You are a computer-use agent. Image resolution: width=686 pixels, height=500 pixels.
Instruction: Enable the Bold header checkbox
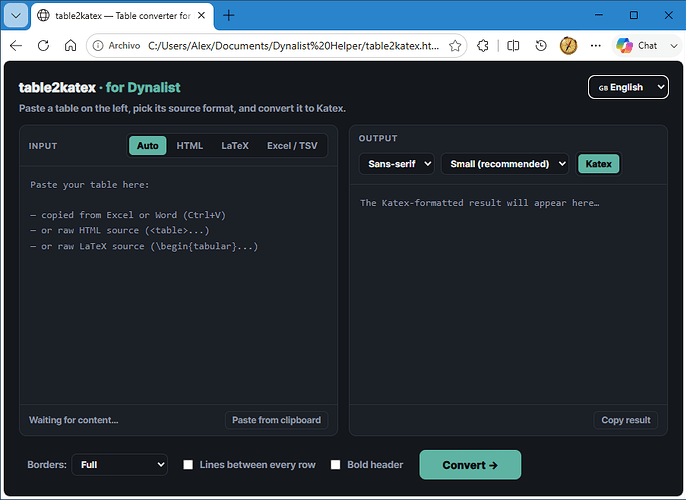[336, 465]
